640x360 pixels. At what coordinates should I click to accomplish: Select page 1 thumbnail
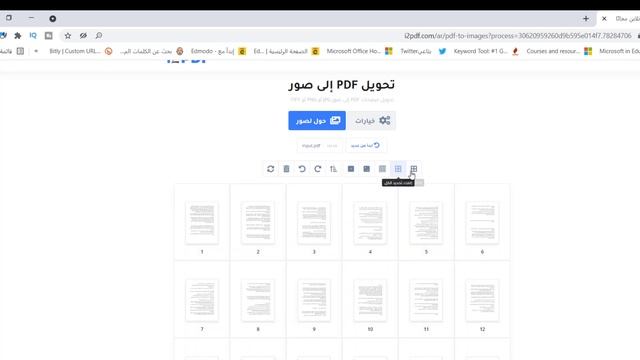pyautogui.click(x=202, y=222)
